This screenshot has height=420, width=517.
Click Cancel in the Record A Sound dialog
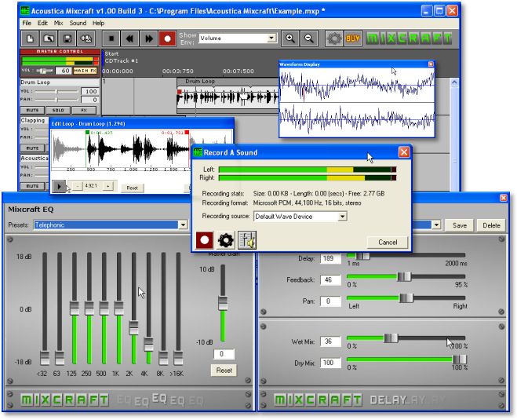coord(388,242)
